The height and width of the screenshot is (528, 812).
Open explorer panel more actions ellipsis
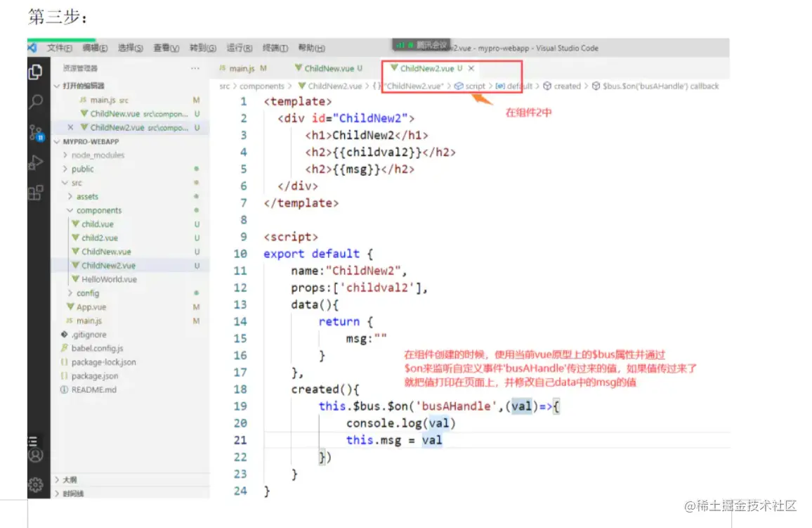click(x=195, y=68)
